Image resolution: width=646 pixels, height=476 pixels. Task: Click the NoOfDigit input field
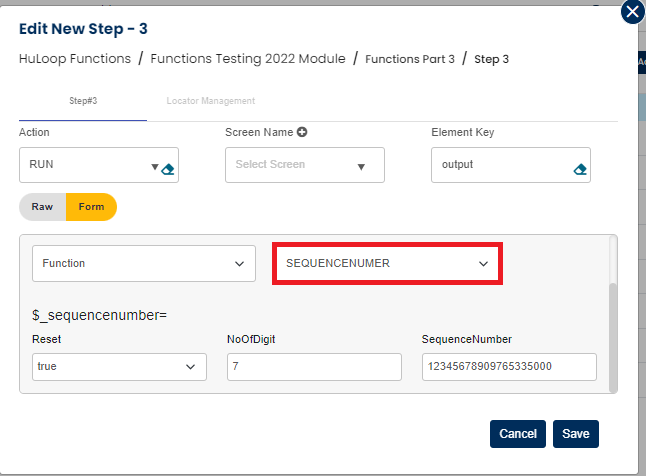(x=314, y=367)
